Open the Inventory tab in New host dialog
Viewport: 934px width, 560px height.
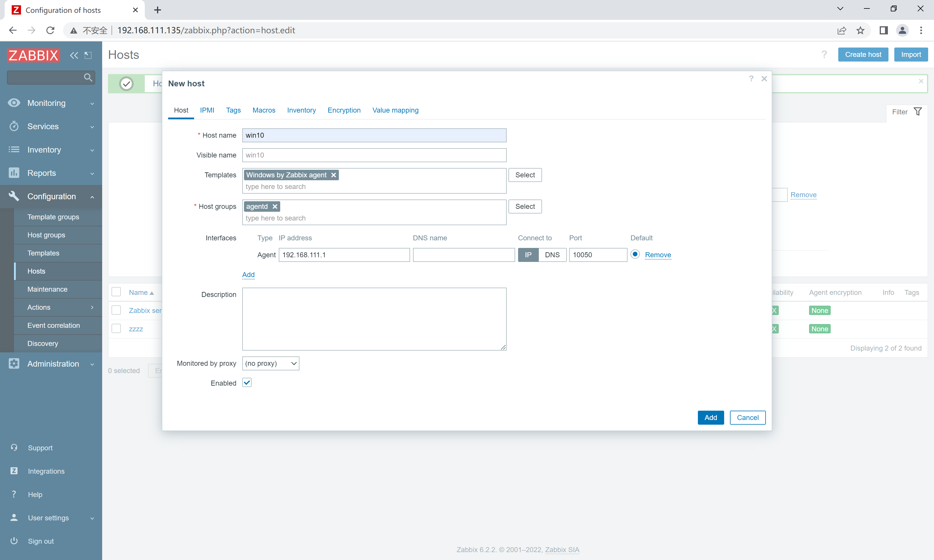tap(301, 110)
